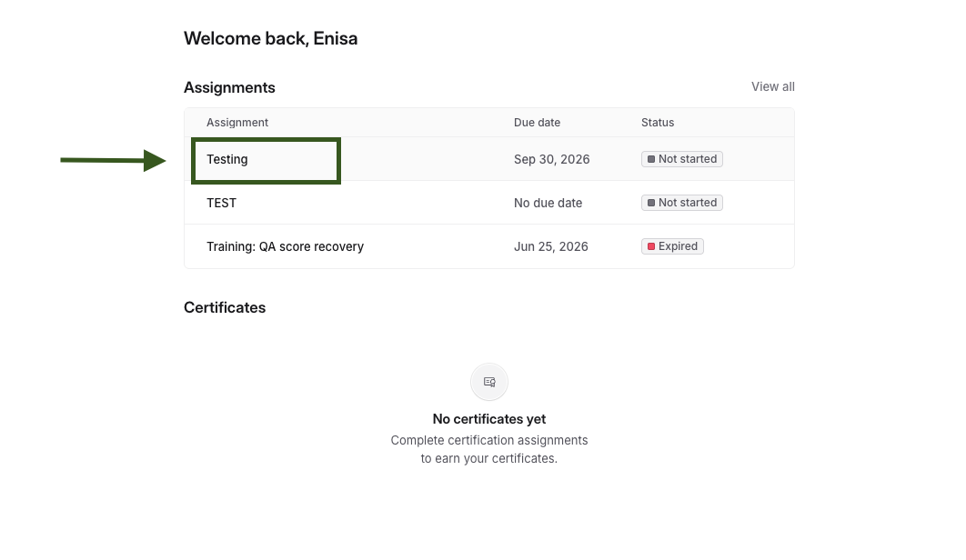The height and width of the screenshot is (560, 966).
Task: Click the Assignments section heading
Action: (229, 87)
